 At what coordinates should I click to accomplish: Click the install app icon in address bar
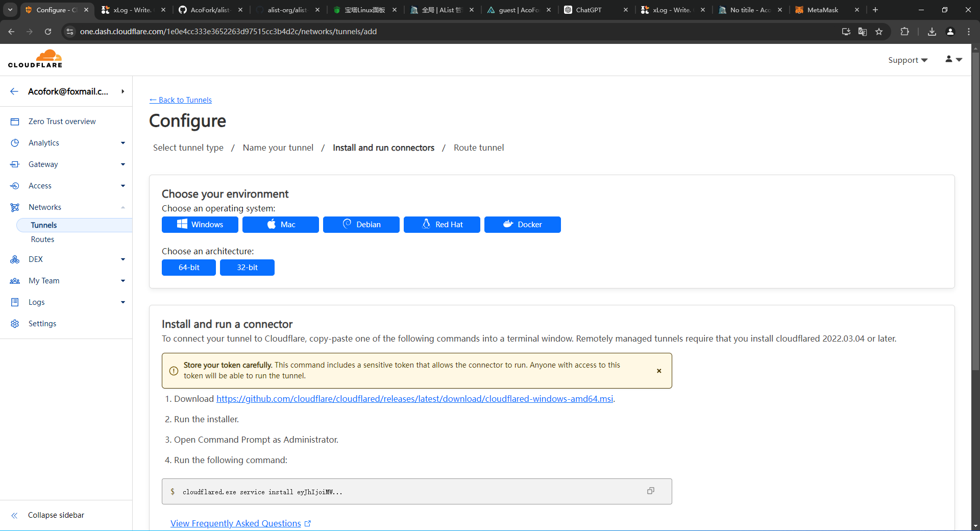[x=846, y=32]
